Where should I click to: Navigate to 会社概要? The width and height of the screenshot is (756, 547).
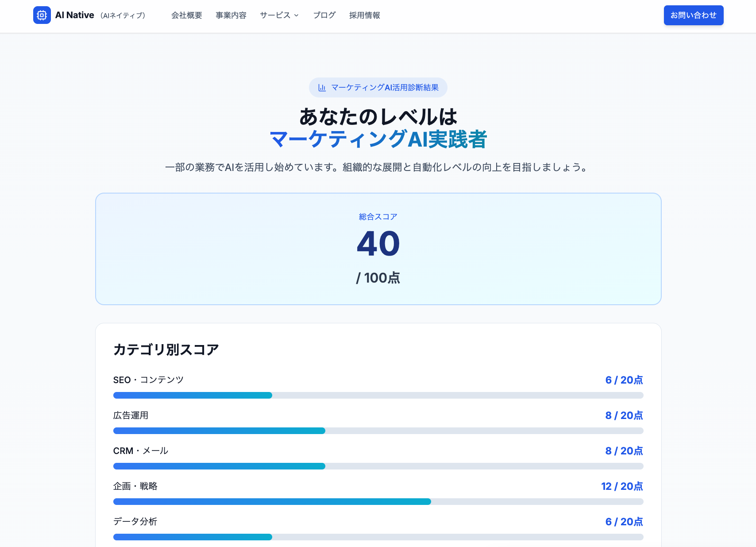[x=186, y=15]
